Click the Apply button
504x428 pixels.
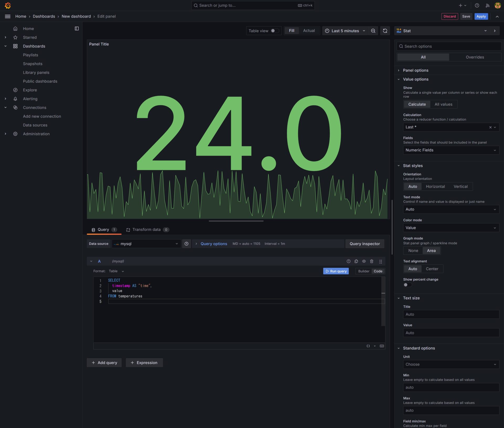481,16
